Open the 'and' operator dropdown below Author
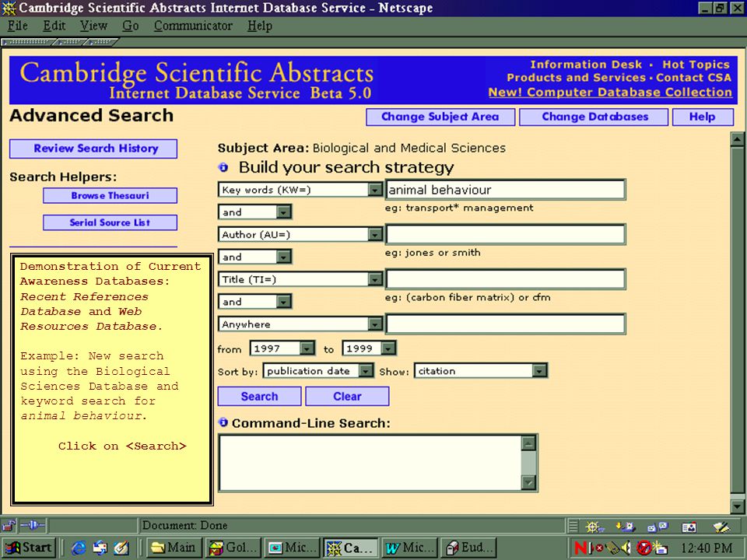Viewport: 747px width, 560px height. click(x=284, y=257)
